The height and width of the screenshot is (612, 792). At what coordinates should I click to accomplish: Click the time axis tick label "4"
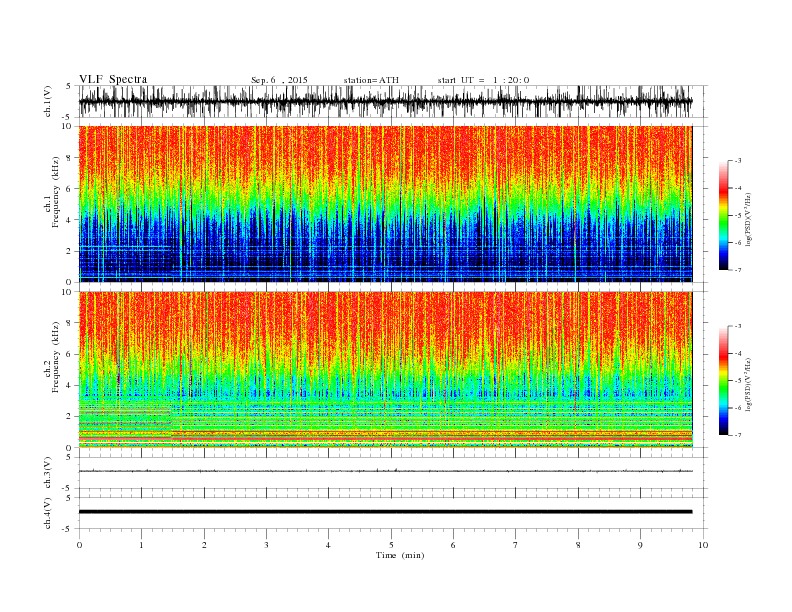click(329, 545)
